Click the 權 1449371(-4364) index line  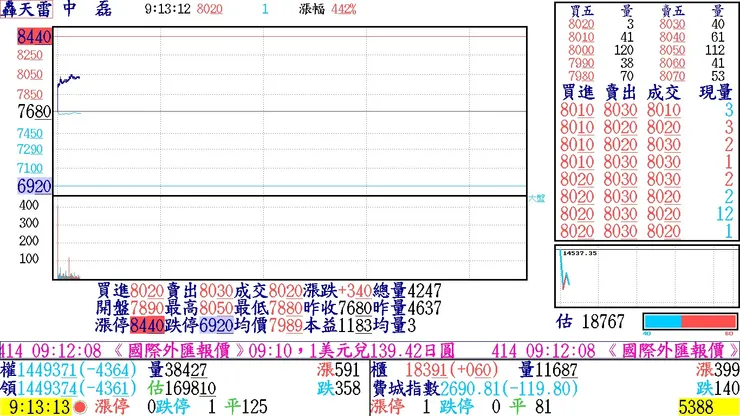pyautogui.click(x=69, y=370)
